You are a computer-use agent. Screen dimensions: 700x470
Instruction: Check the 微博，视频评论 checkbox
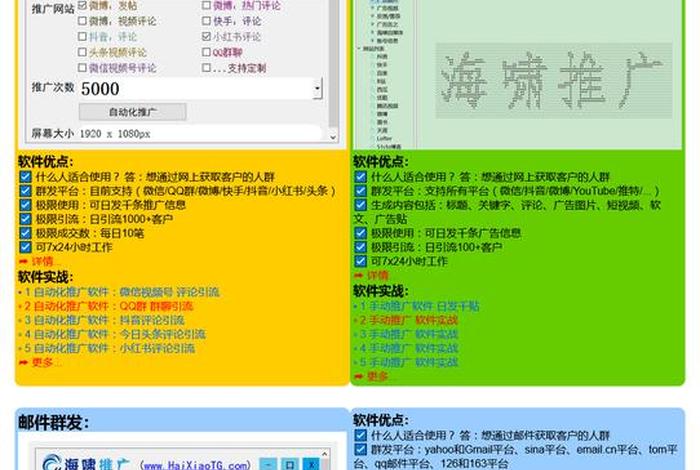click(82, 21)
